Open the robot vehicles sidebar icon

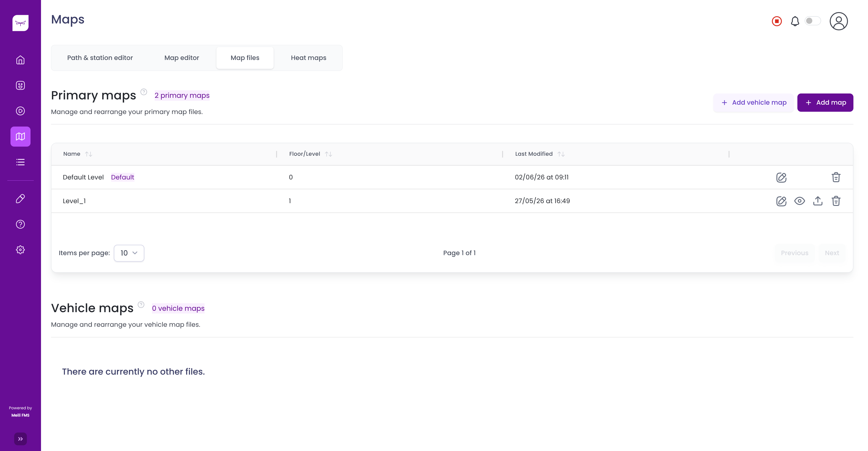pyautogui.click(x=20, y=85)
